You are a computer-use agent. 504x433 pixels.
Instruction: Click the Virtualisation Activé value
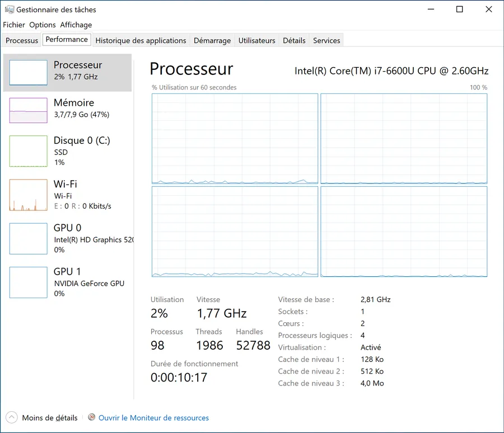pos(371,347)
